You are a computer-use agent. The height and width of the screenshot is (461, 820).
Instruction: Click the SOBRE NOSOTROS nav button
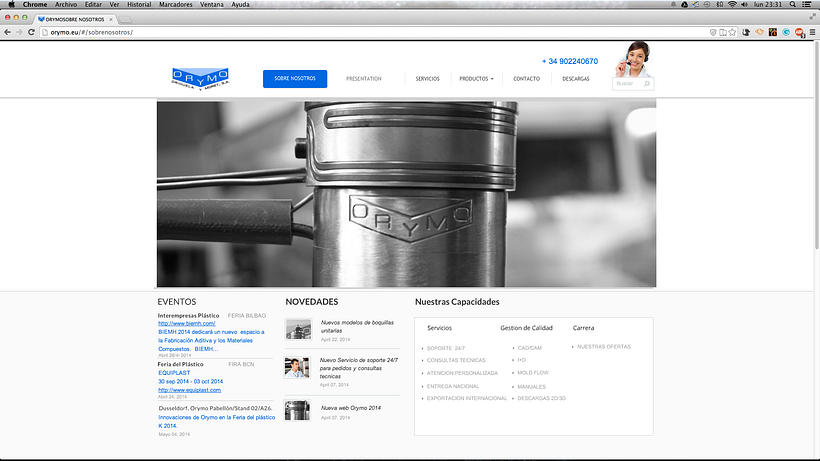[295, 78]
